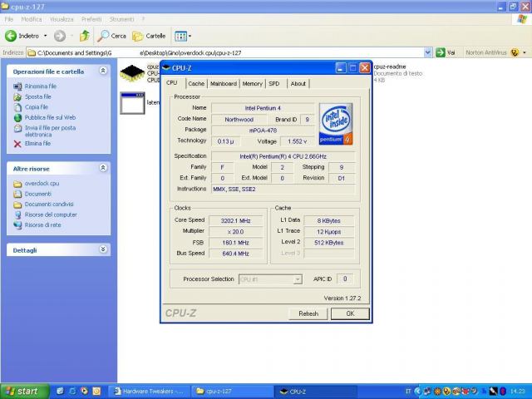Screen dimensions: 532x399
Task: Click the CPU-Z title bar chip icon
Action: coord(166,68)
